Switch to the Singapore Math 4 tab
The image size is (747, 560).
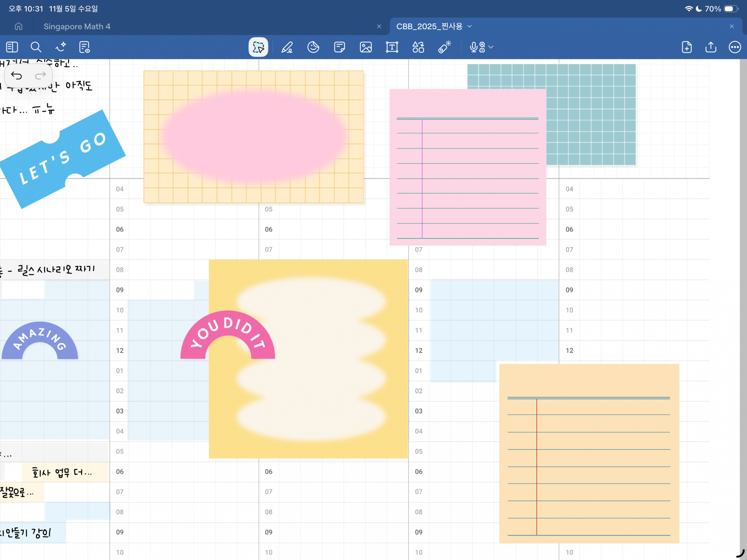77,26
